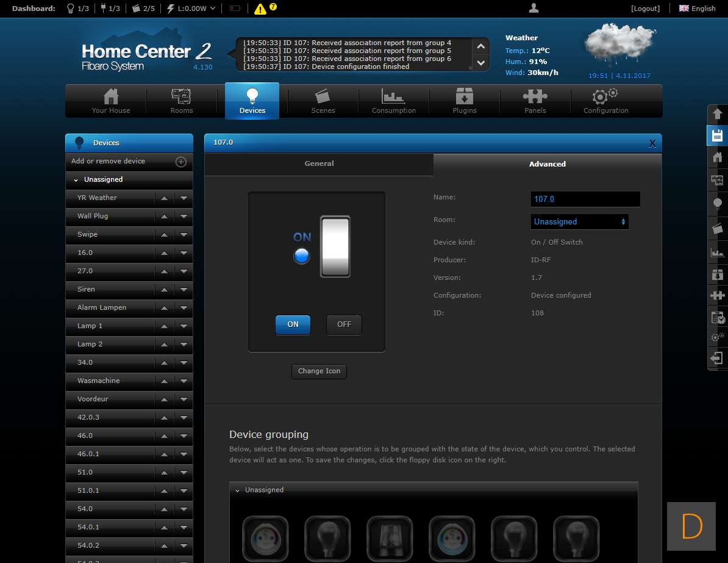Click the [Logout] link

[x=645, y=9]
